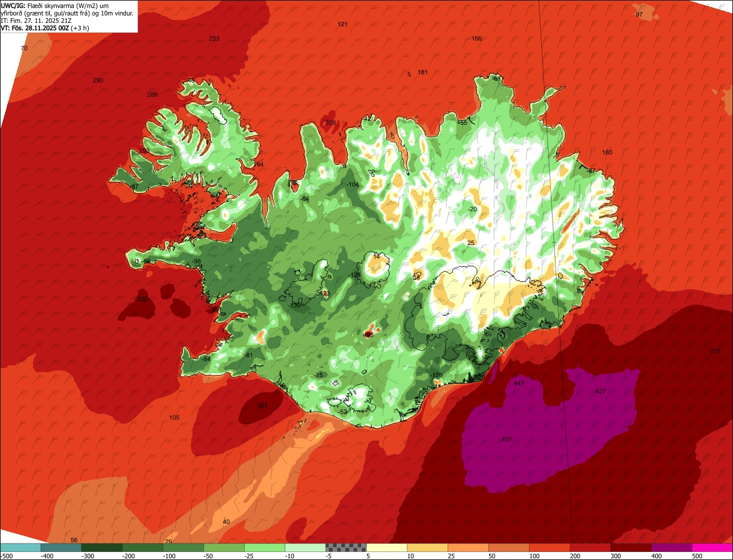Viewport: 733px width, 560px height.
Task: Click the purple legend swatch between 400 and 500
Action: pos(671,547)
